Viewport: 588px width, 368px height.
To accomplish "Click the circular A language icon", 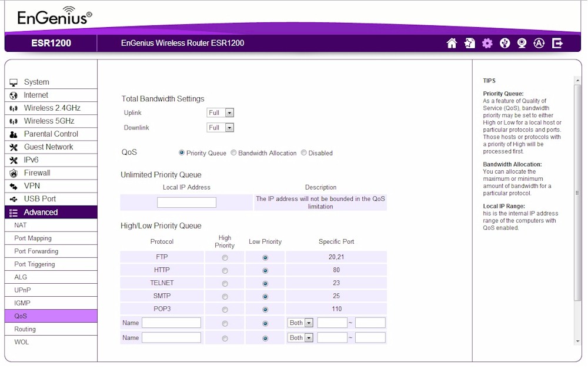I will [539, 44].
